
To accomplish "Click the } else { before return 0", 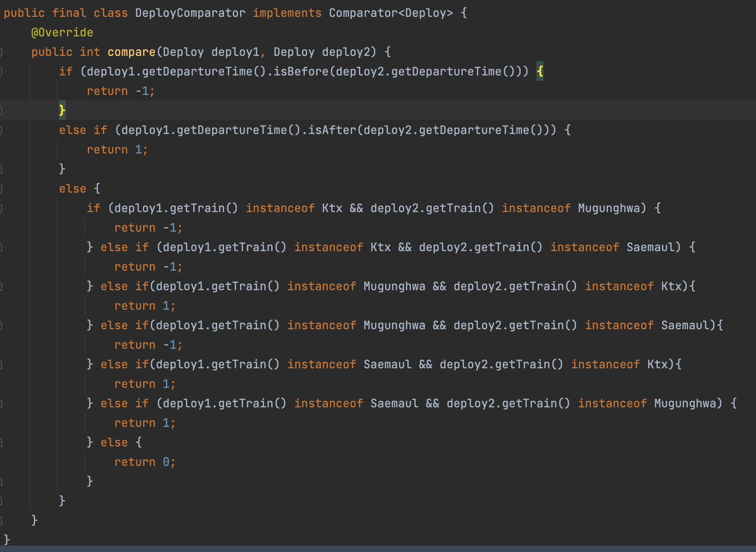I will (x=114, y=442).
